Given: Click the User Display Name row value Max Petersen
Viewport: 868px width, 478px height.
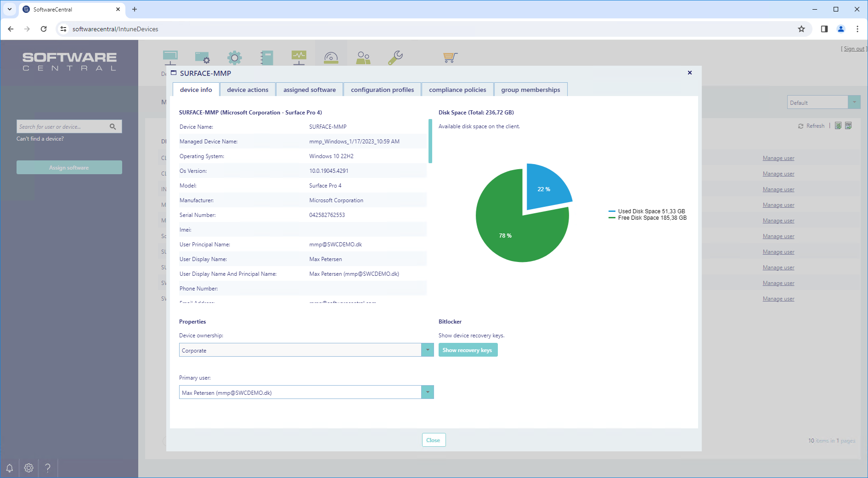Looking at the screenshot, I should [x=326, y=259].
